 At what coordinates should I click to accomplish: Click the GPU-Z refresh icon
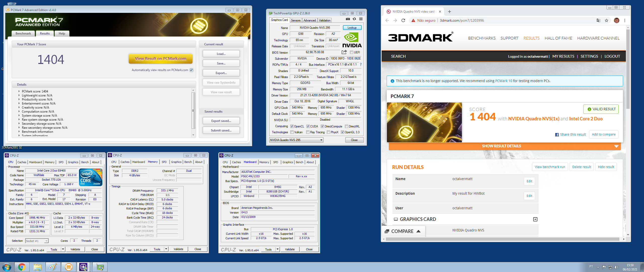coord(354,19)
